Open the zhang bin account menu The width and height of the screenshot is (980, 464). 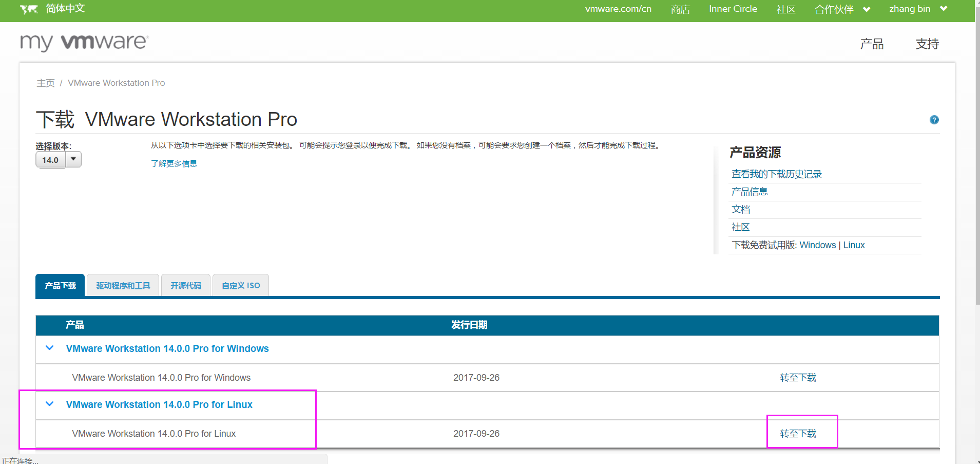pyautogui.click(x=918, y=9)
